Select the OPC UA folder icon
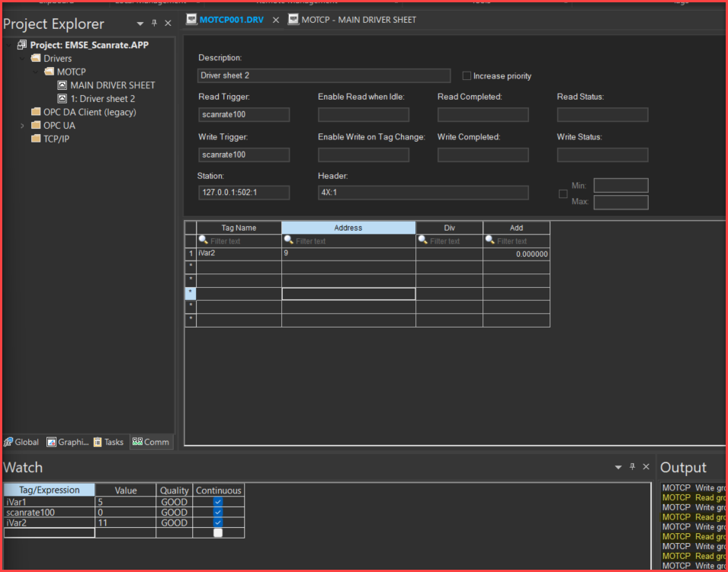The width and height of the screenshot is (728, 572). click(36, 125)
